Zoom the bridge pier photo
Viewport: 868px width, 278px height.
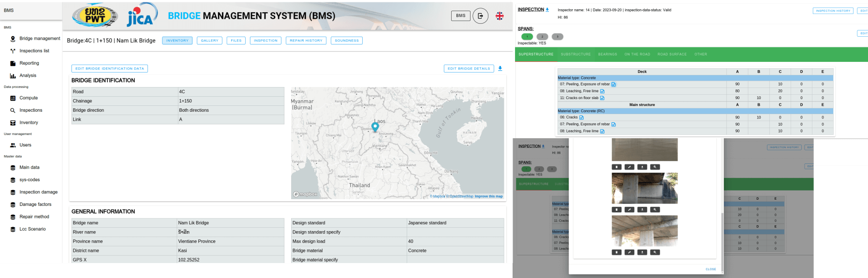(655, 210)
